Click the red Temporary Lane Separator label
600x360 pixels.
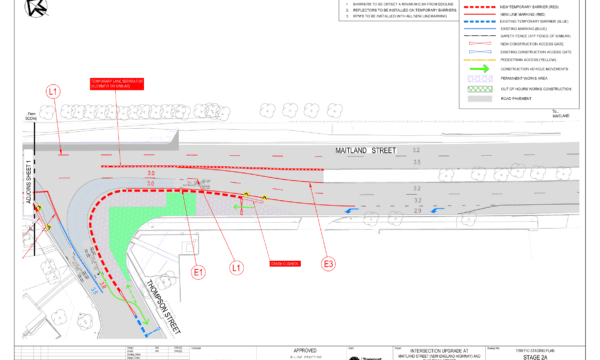click(117, 84)
